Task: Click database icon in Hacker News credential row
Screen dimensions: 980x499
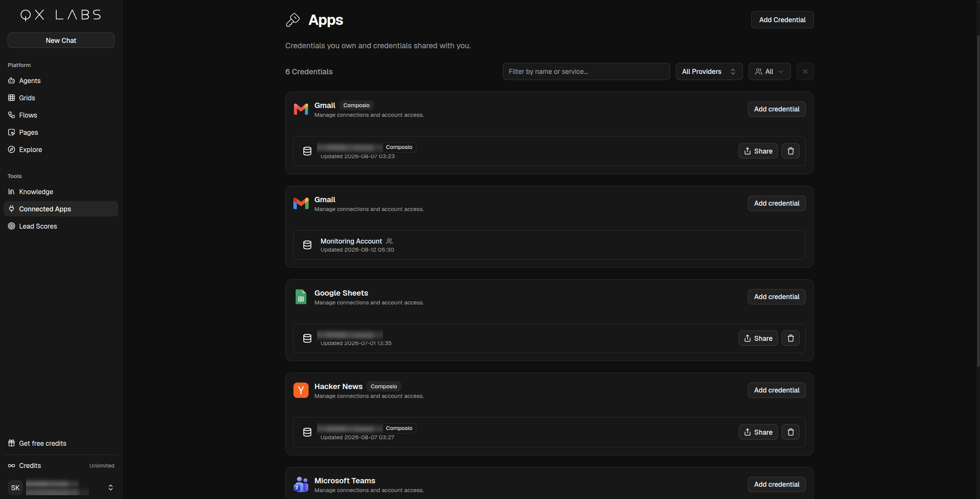Action: coord(307,432)
